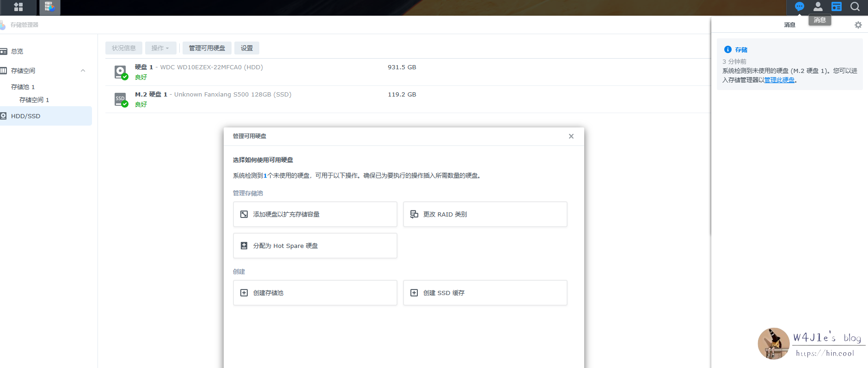Click the 消息 panel header
Screen dimensions: 868x368
(x=790, y=25)
